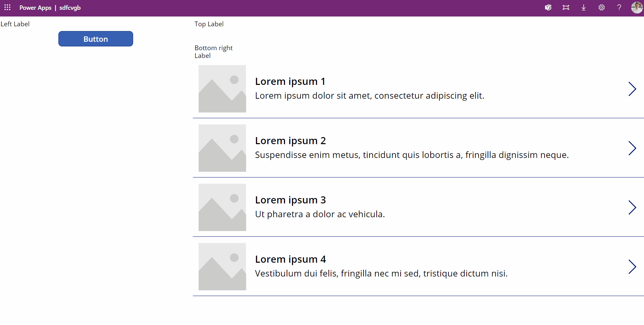Click the Lorem ipsum 3 title

[x=290, y=200]
